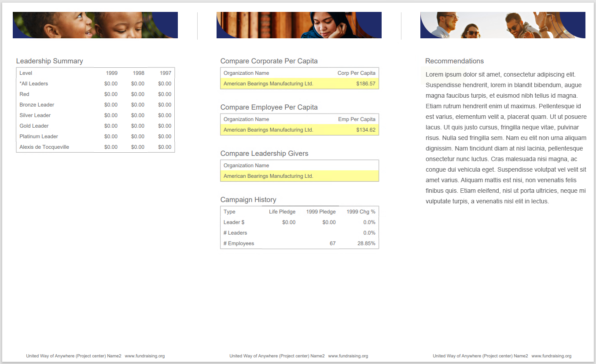This screenshot has height=364, width=596.
Task: Select the Campaign History heading
Action: pyautogui.click(x=248, y=200)
